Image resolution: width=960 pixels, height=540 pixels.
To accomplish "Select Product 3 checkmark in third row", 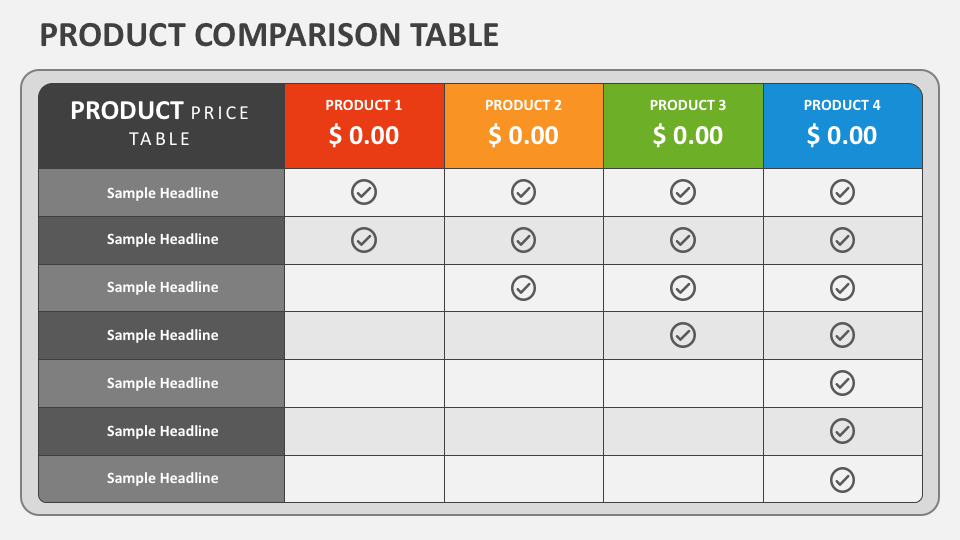I will [683, 288].
